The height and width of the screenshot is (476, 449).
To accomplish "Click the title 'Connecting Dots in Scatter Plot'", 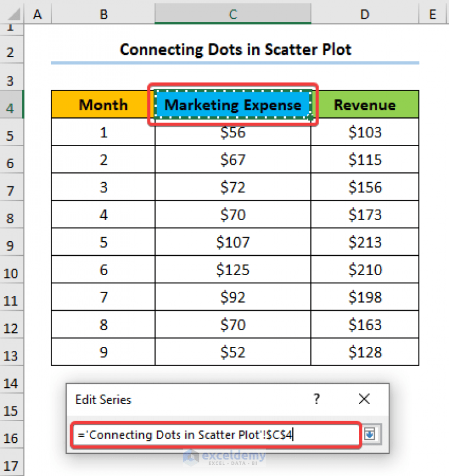I will (x=236, y=50).
